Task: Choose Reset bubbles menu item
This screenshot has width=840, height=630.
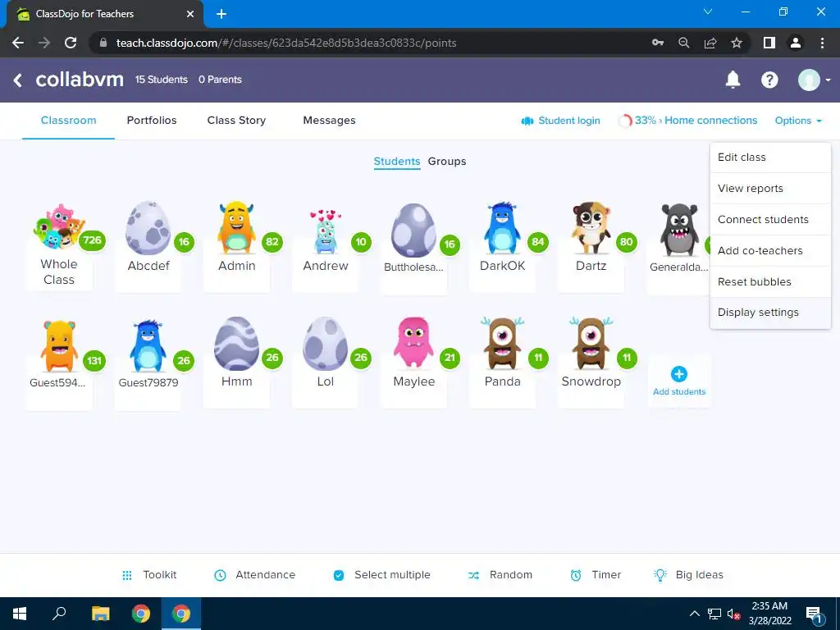Action: tap(769, 282)
